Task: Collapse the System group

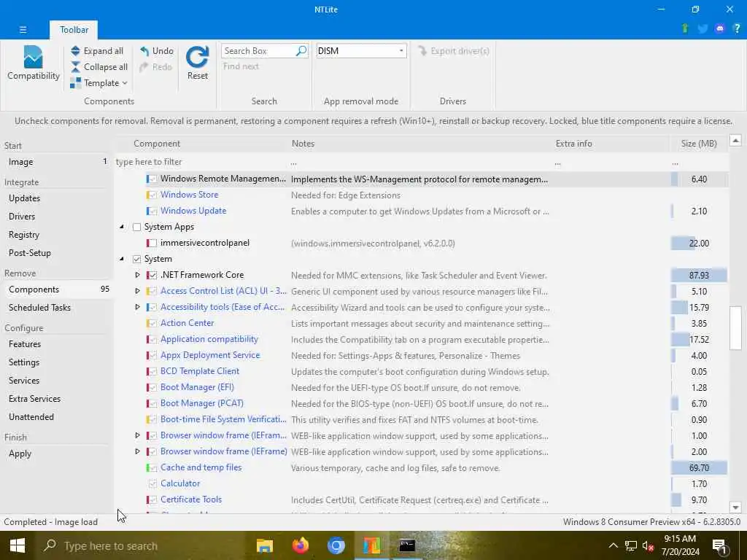Action: pos(122,259)
